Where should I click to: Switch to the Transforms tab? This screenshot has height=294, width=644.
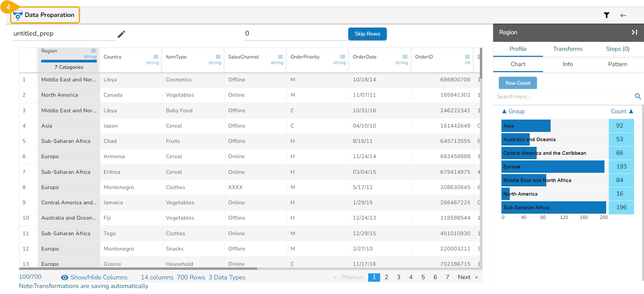pos(568,49)
